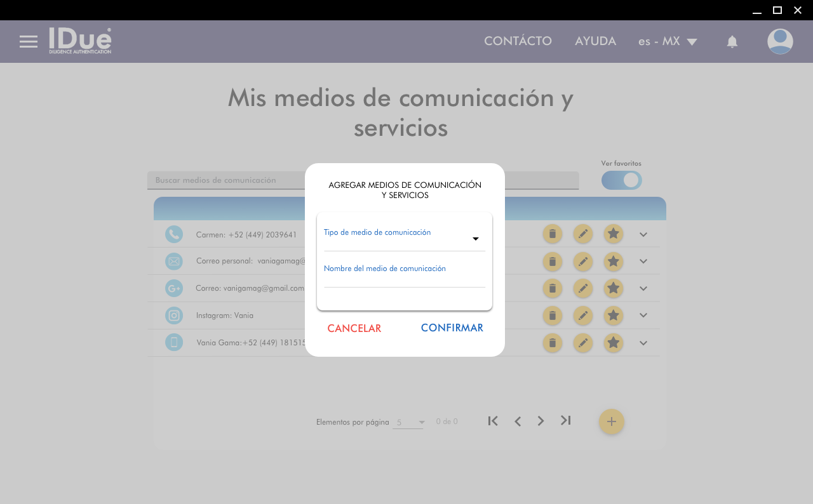813x504 pixels.
Task: Open the user profile avatar
Action: tap(779, 42)
